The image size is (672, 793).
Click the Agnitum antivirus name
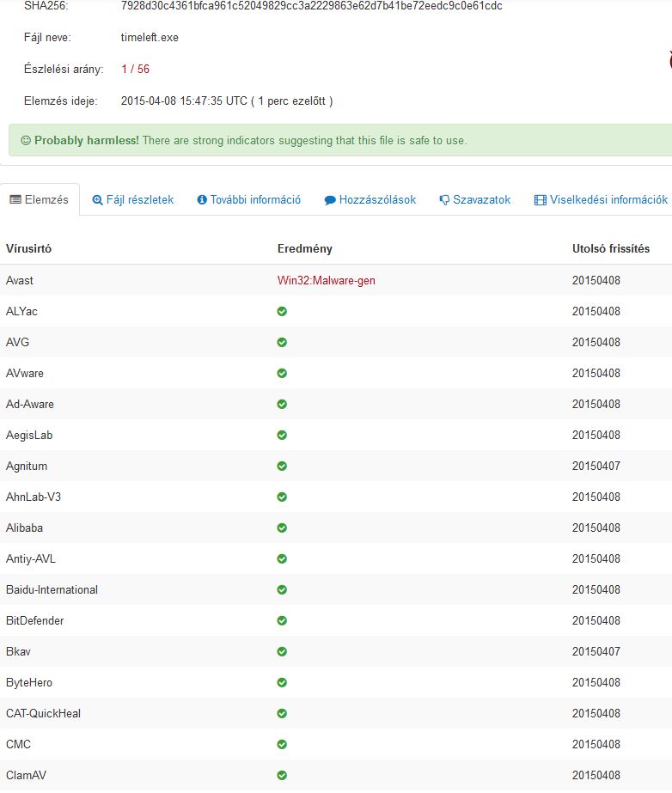tap(27, 466)
